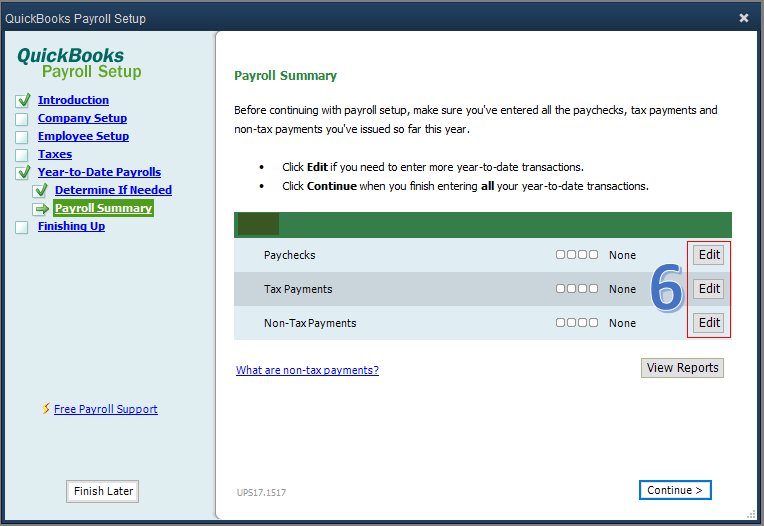Click the lightning bolt support icon
This screenshot has height=526, width=764.
(46, 408)
